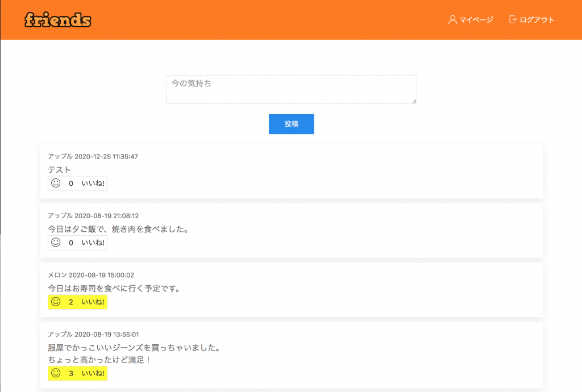The height and width of the screenshot is (392, 582).
Task: Focus the 今の気持ち text area
Action: click(x=291, y=89)
